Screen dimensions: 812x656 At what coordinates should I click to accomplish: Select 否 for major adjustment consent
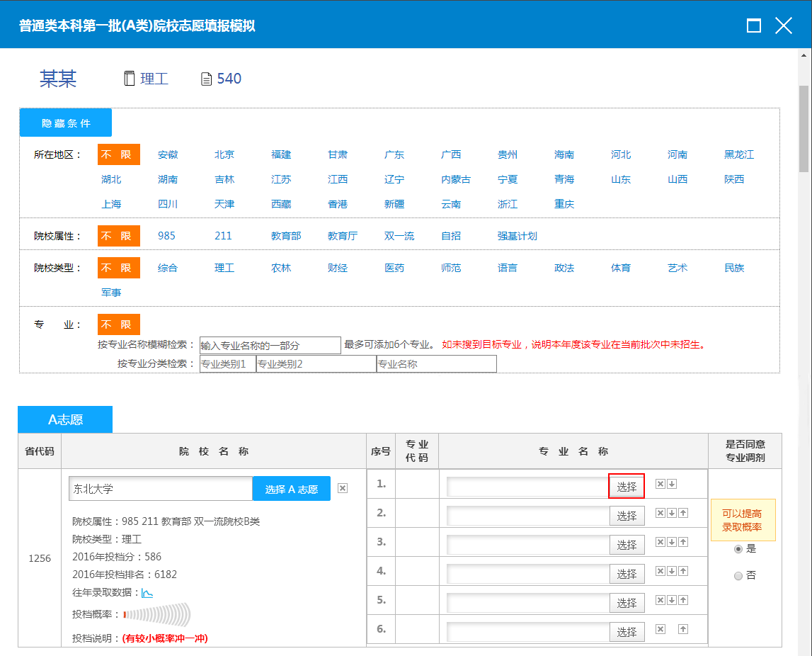pos(738,576)
